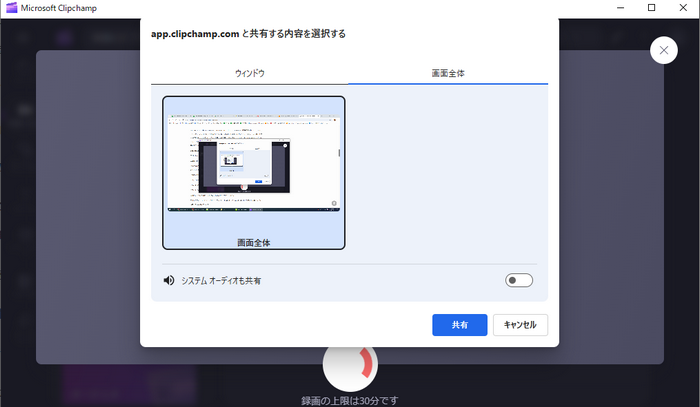Click the システム オーディオも共有 label

point(221,281)
